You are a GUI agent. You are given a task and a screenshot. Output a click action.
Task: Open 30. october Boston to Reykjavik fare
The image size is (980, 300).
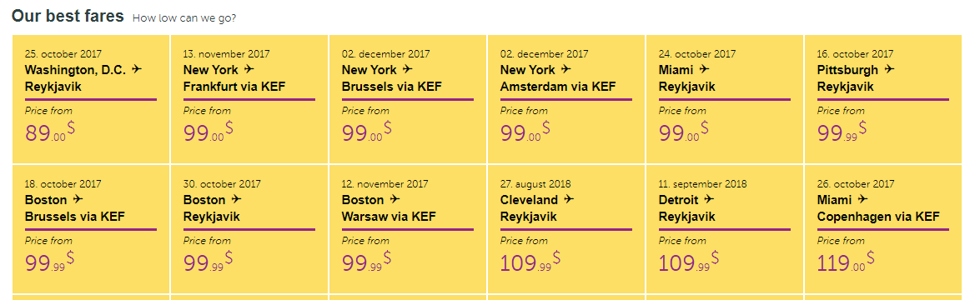pos(249,229)
